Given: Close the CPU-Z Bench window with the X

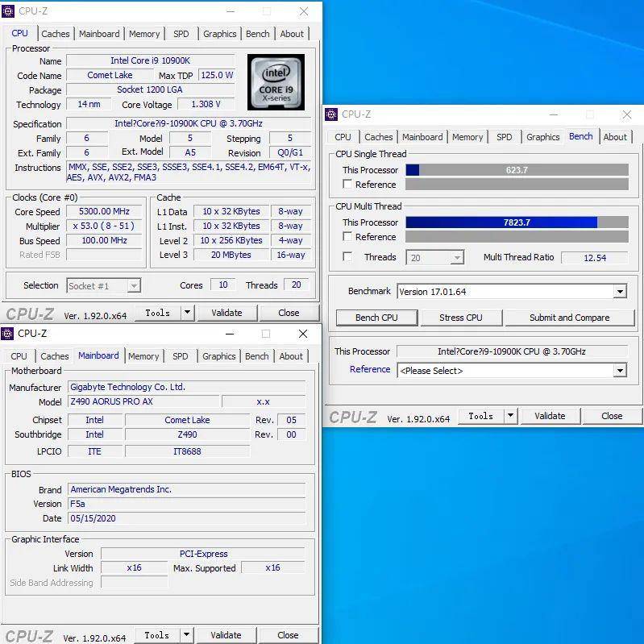Looking at the screenshot, I should 626,115.
